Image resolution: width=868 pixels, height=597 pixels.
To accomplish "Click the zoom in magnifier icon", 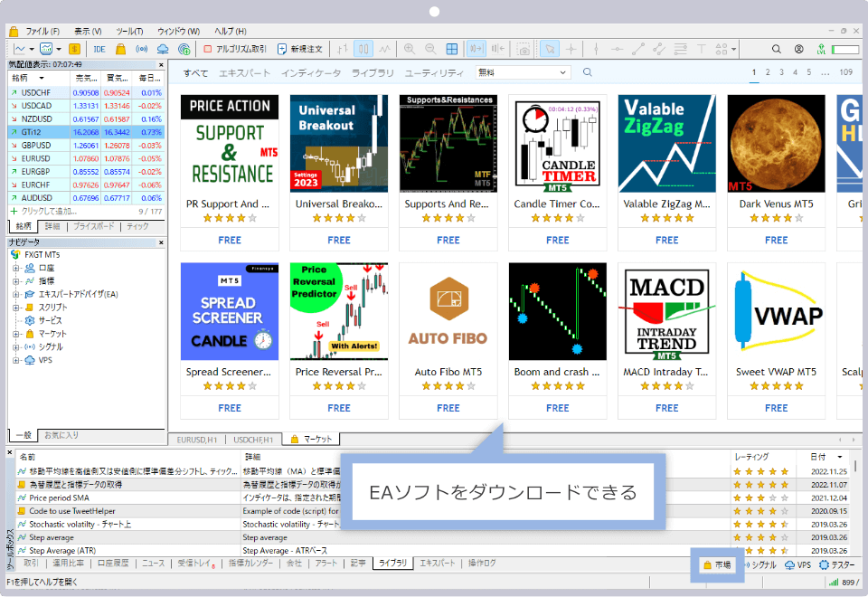I will pyautogui.click(x=409, y=49).
